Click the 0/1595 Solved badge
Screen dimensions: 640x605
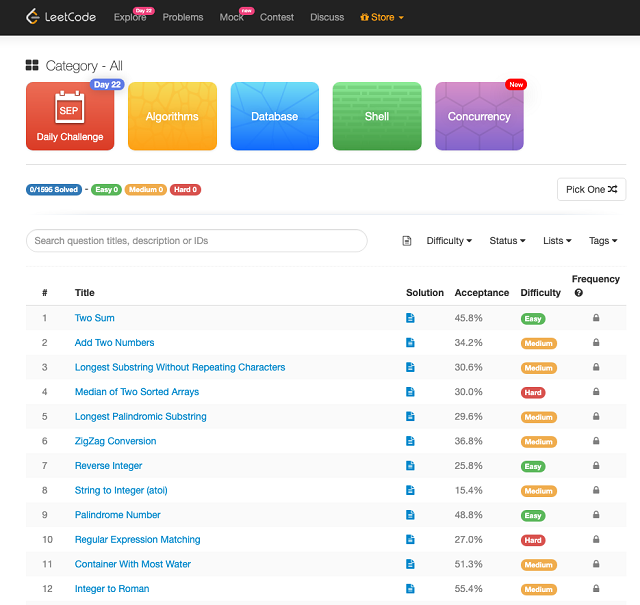point(54,189)
